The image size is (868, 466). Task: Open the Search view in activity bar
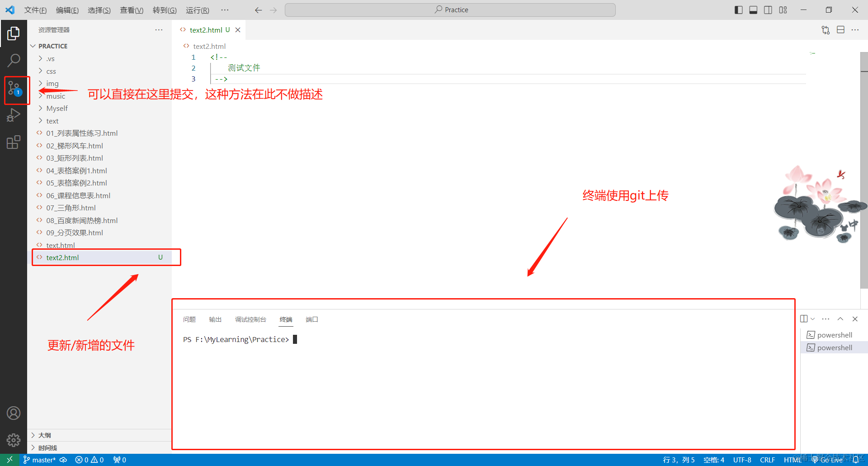14,60
